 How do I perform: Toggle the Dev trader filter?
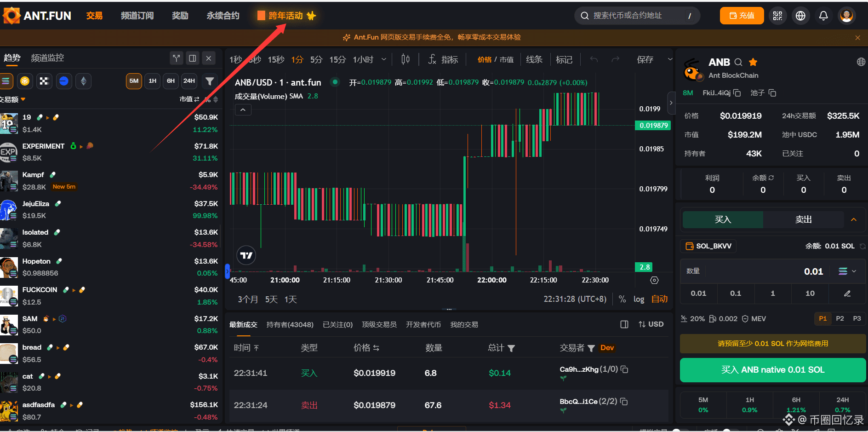tap(607, 348)
